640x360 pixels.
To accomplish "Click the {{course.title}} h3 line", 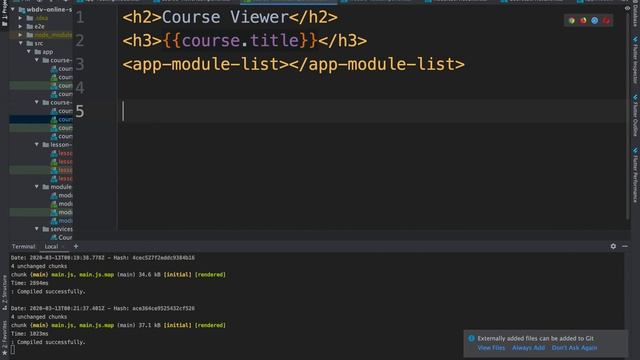I will [x=244, y=40].
